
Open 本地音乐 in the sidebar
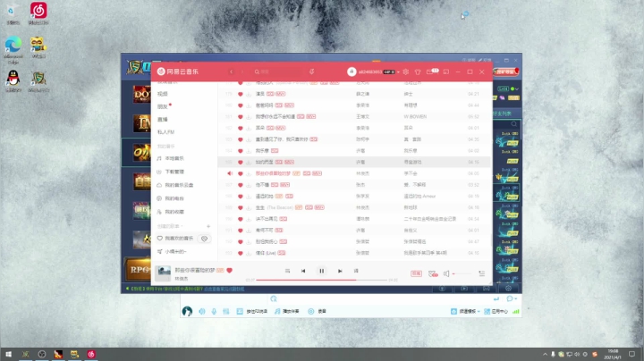[x=174, y=158]
